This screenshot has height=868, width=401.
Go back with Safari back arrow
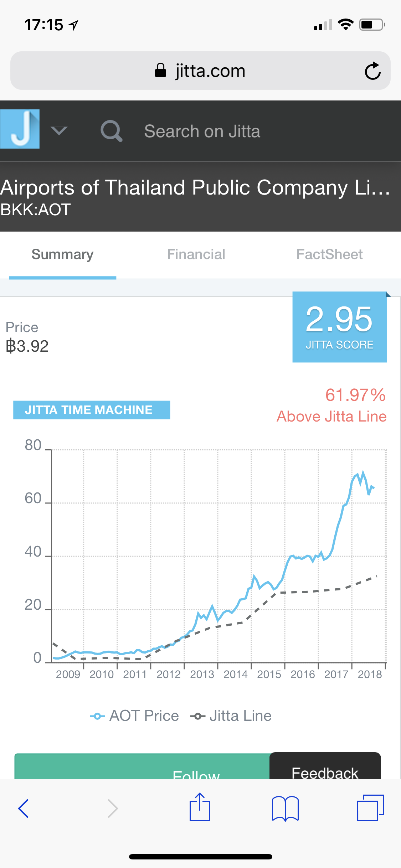24,808
